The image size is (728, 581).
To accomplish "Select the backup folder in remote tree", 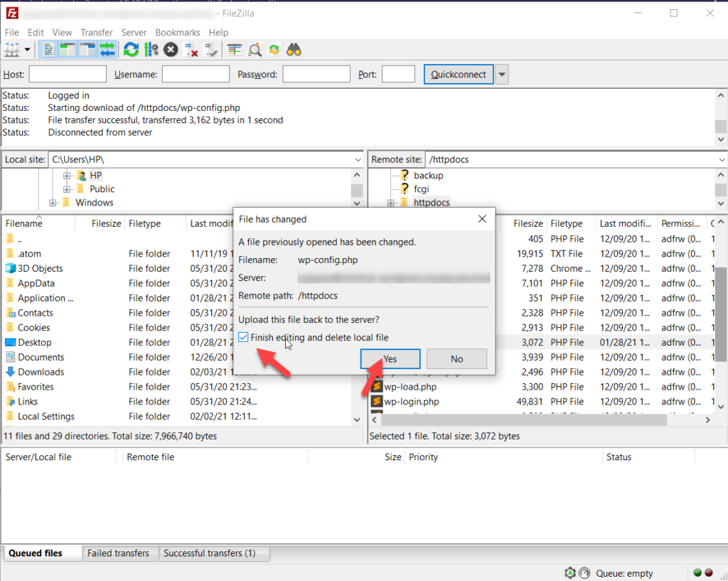I will point(428,176).
